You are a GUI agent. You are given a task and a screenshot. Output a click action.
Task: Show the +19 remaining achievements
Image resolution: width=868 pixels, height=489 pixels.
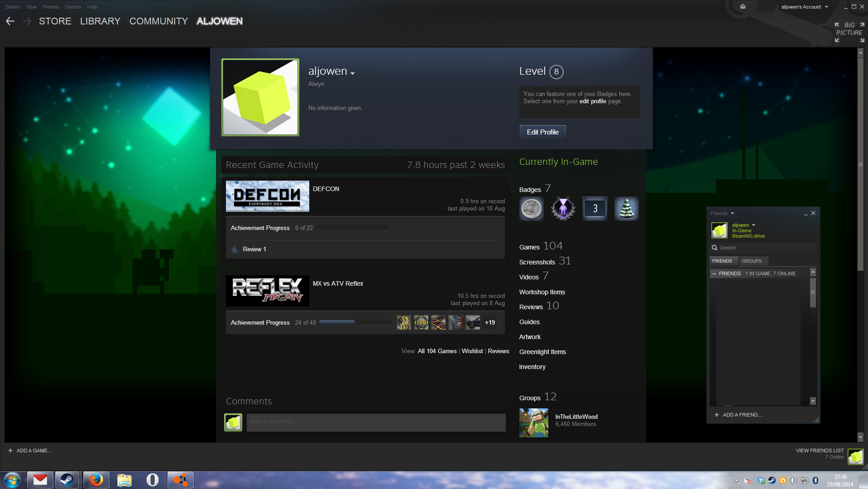[x=490, y=322]
